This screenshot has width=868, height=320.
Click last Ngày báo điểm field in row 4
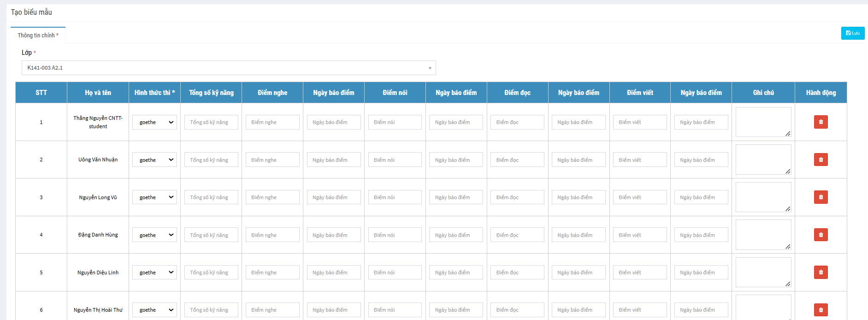coord(701,235)
